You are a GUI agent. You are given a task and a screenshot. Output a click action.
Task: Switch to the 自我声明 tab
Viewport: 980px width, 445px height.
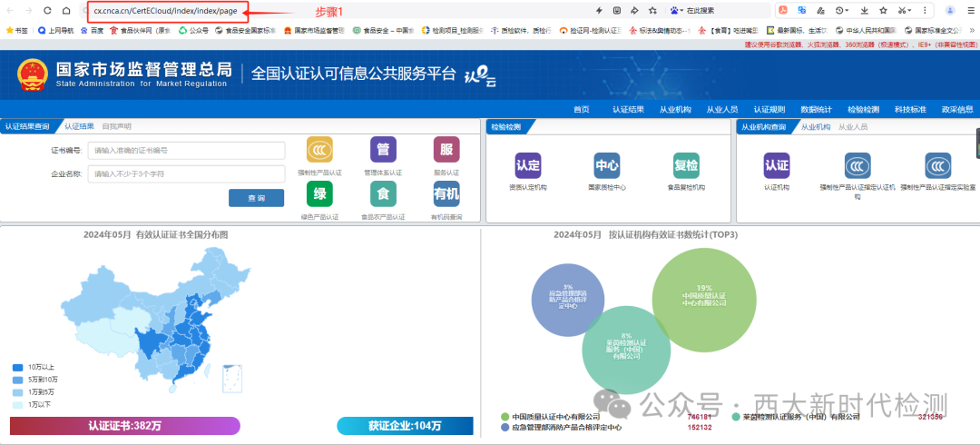117,126
